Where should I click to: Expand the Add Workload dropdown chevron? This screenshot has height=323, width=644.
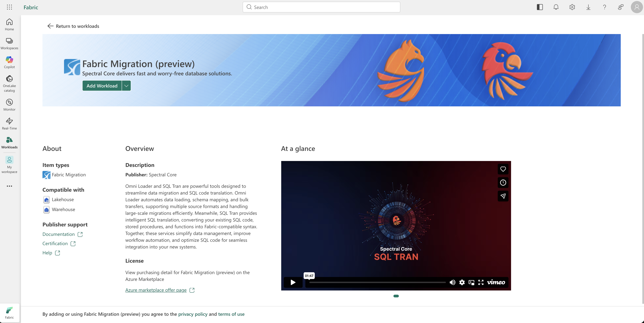coord(126,85)
